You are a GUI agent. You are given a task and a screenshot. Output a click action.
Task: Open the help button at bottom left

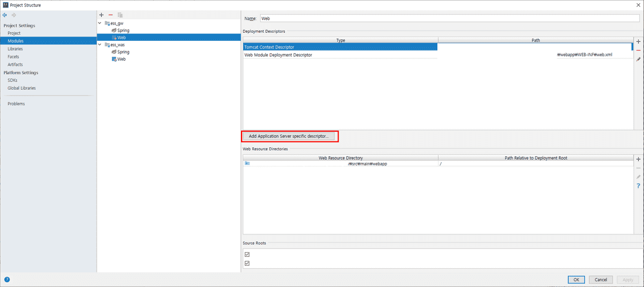tap(7, 279)
